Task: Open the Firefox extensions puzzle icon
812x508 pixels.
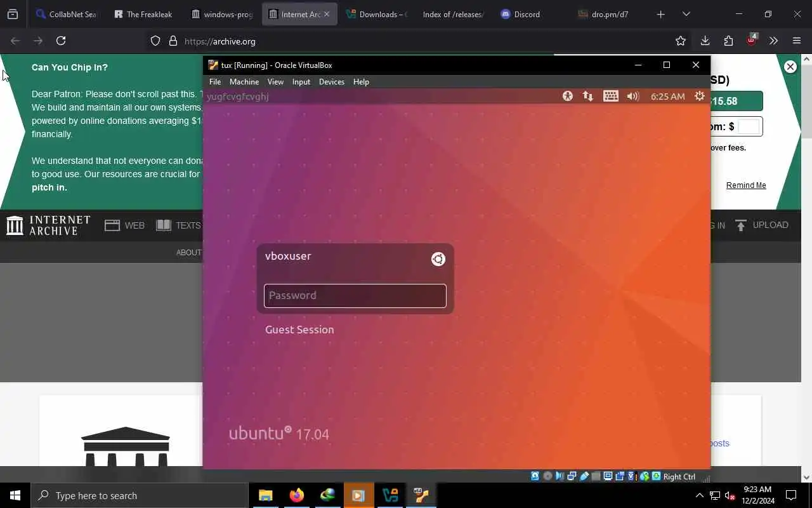Action: (x=728, y=41)
